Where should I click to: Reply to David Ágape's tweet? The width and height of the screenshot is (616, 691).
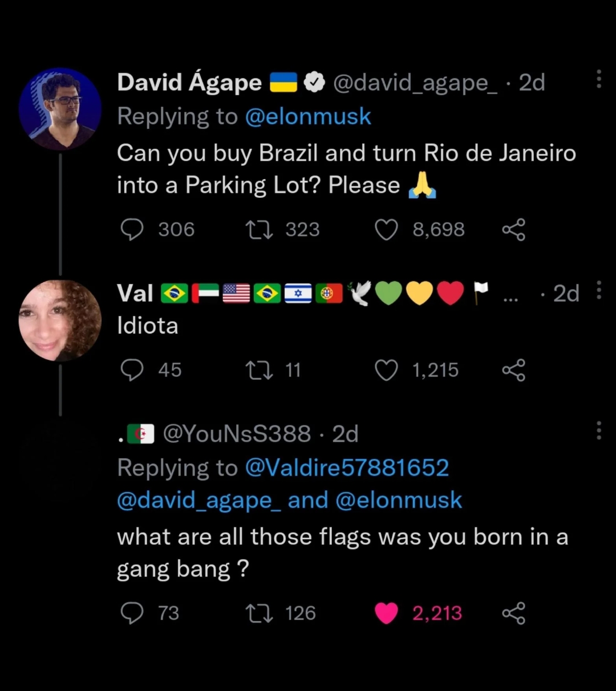[132, 230]
